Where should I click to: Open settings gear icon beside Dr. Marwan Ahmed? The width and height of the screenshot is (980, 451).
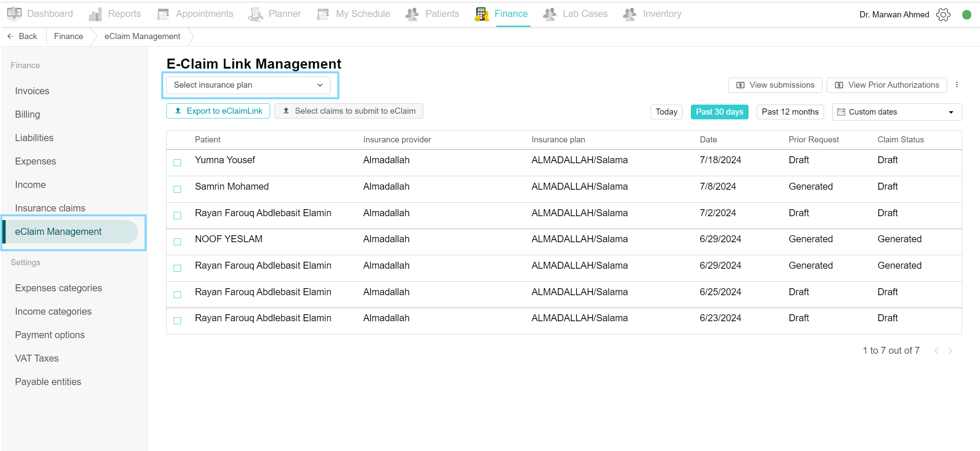click(943, 14)
